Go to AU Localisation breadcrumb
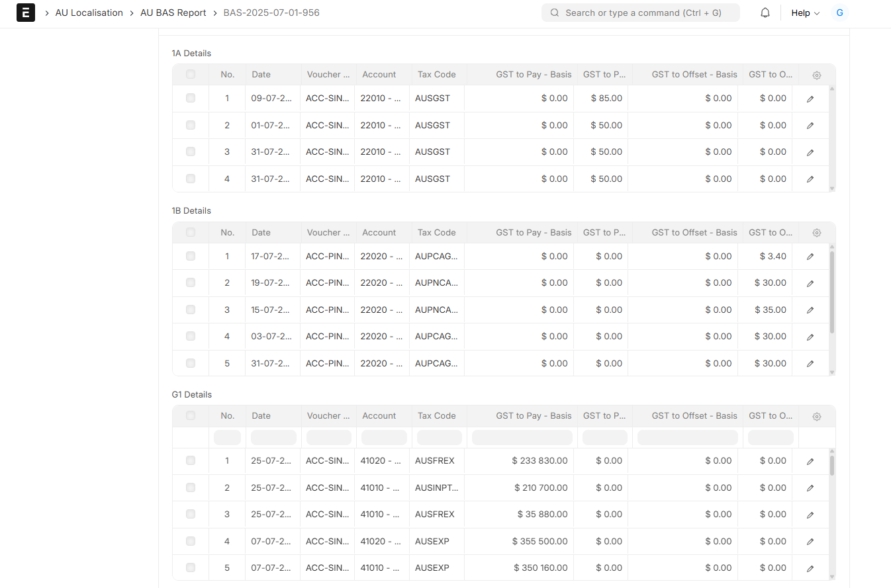The height and width of the screenshot is (588, 891). point(89,13)
